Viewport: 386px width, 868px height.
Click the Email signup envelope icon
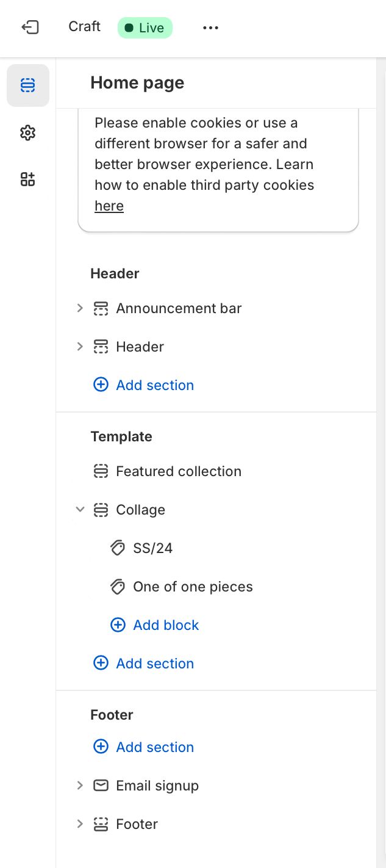point(101,786)
